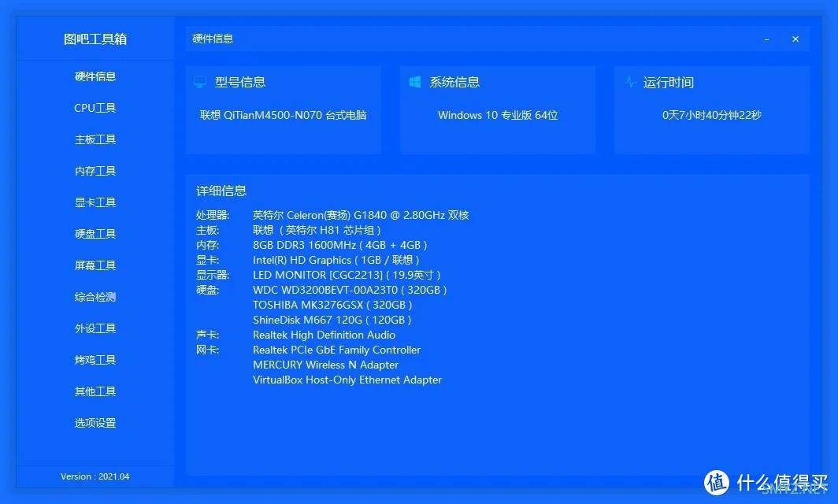Viewport: 838px width, 504px height.
Task: Open CPU工具 in the sidebar
Action: (95, 108)
